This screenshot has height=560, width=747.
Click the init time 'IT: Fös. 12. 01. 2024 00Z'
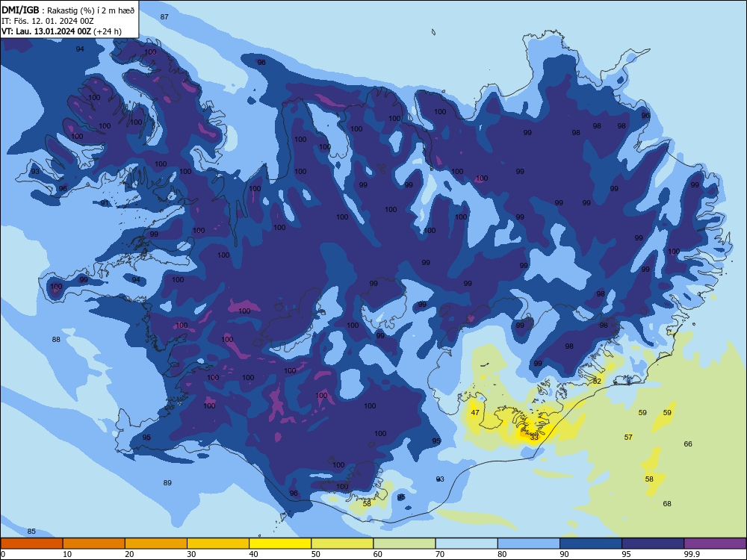48,21
